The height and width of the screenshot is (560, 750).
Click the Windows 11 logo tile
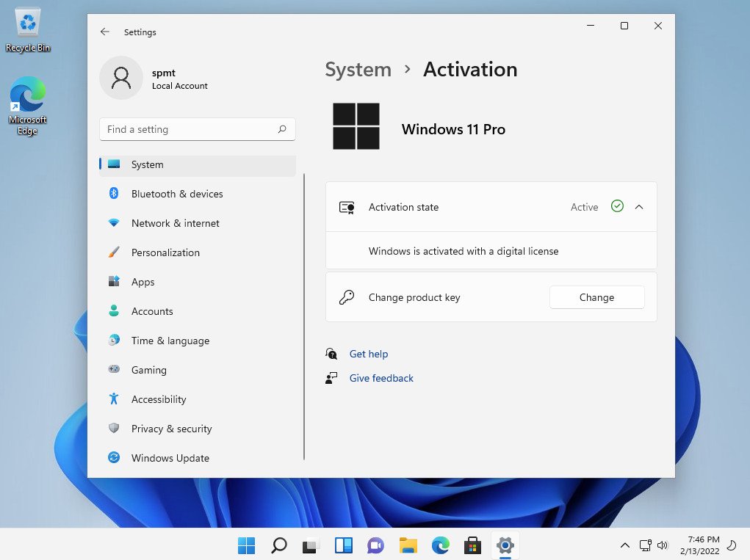(x=356, y=126)
